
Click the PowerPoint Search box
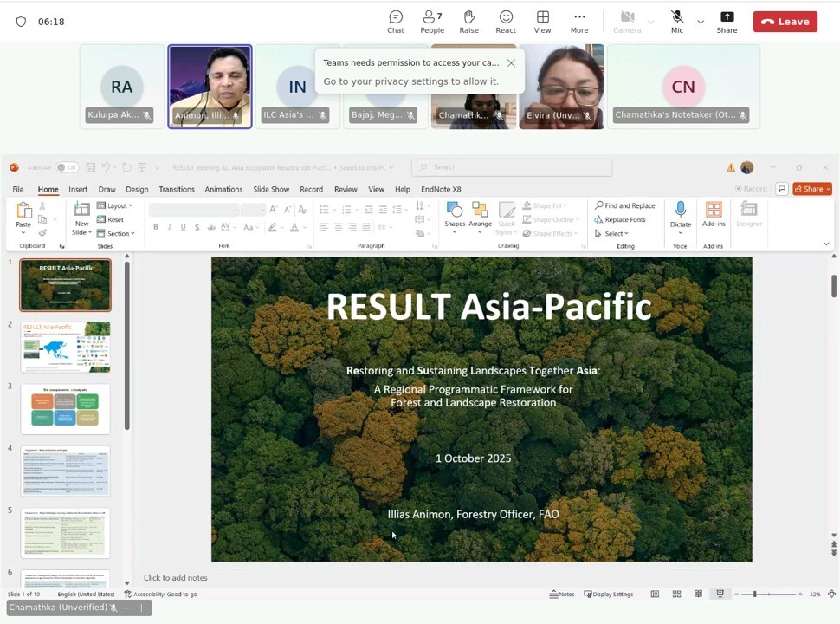pyautogui.click(x=512, y=167)
